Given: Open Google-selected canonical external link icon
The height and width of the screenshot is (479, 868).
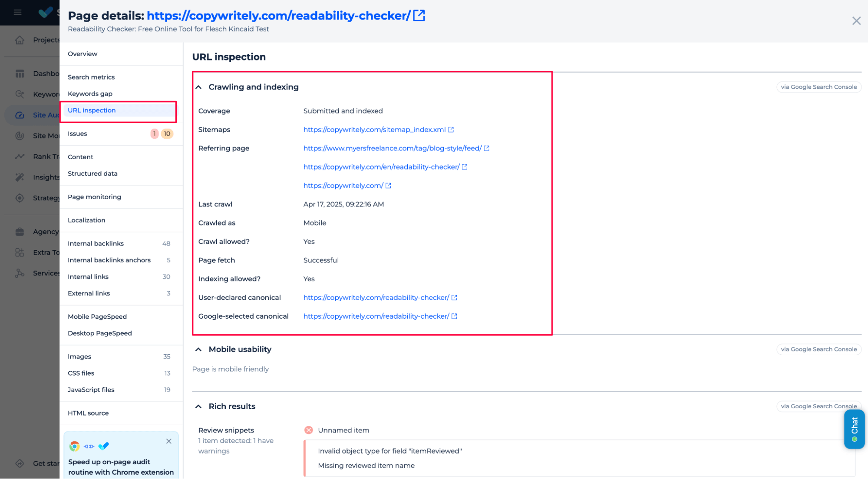Looking at the screenshot, I should point(454,316).
